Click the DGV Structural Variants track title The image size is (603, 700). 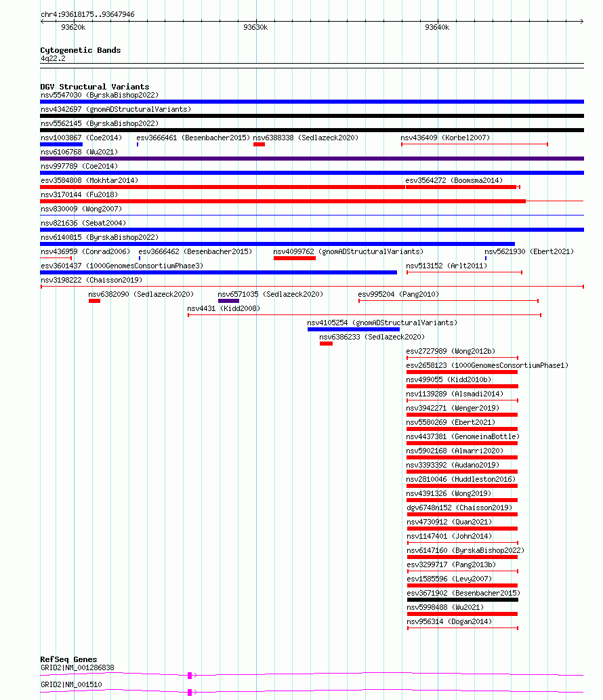[x=95, y=87]
